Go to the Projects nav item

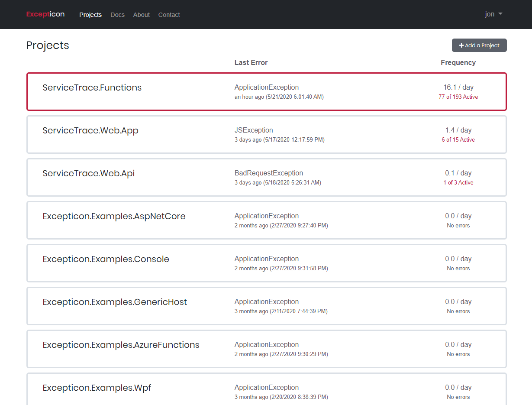click(x=90, y=15)
